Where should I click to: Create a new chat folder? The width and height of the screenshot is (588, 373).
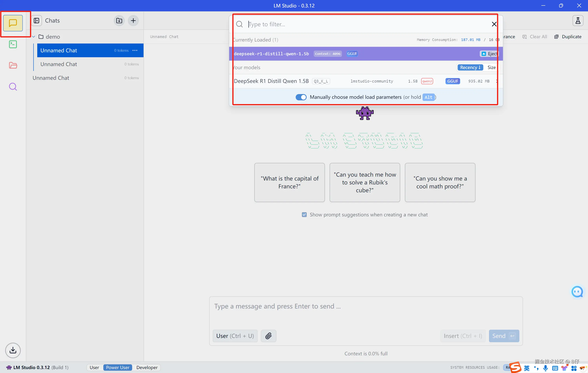(119, 21)
